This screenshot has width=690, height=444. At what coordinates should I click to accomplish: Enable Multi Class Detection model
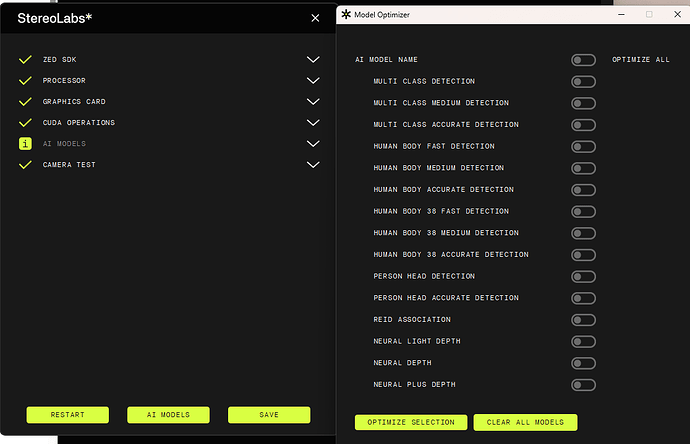point(584,81)
